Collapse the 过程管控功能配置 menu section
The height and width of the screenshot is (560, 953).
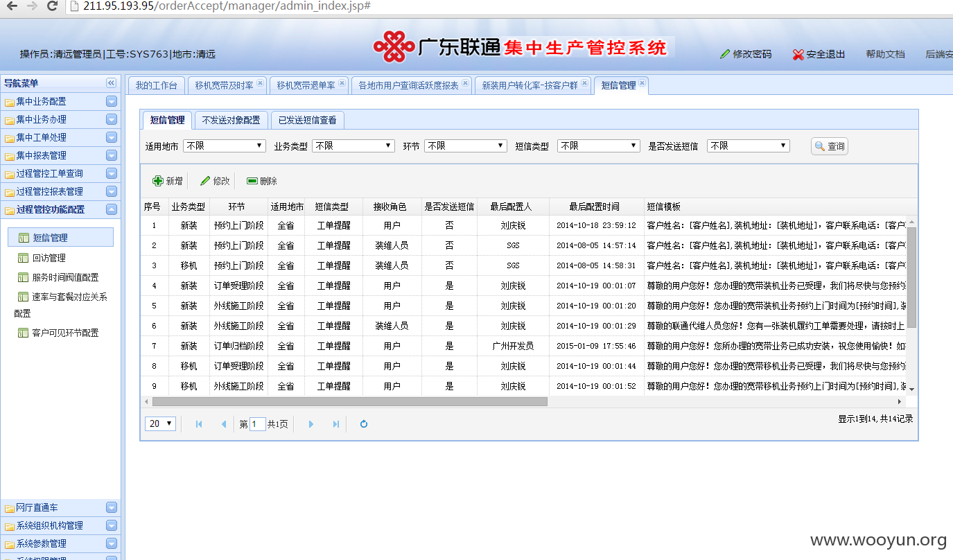(x=60, y=209)
